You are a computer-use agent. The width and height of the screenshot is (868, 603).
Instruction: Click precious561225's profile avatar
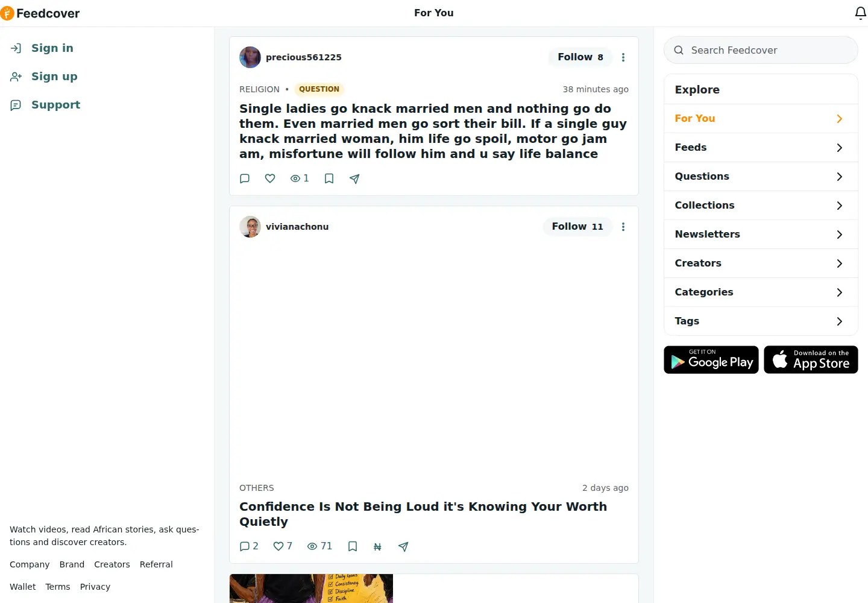(x=250, y=57)
